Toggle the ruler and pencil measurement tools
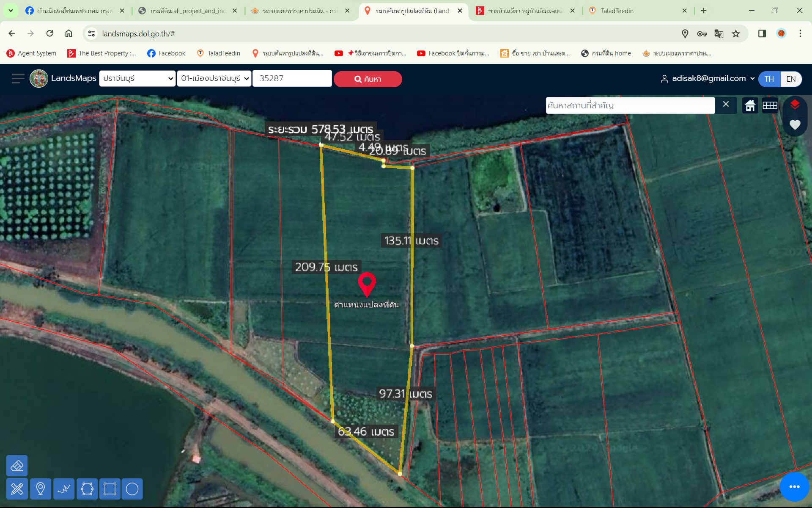Viewport: 812px width, 508px height. 17,489
